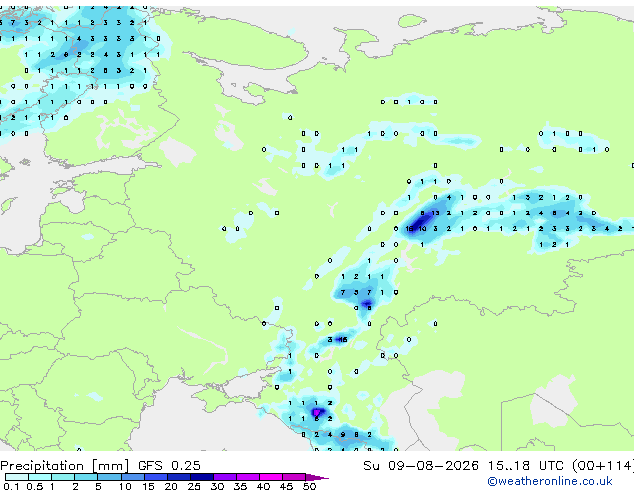Click the over-50 arrow tip of legend
634x490 pixels.
coord(317,477)
